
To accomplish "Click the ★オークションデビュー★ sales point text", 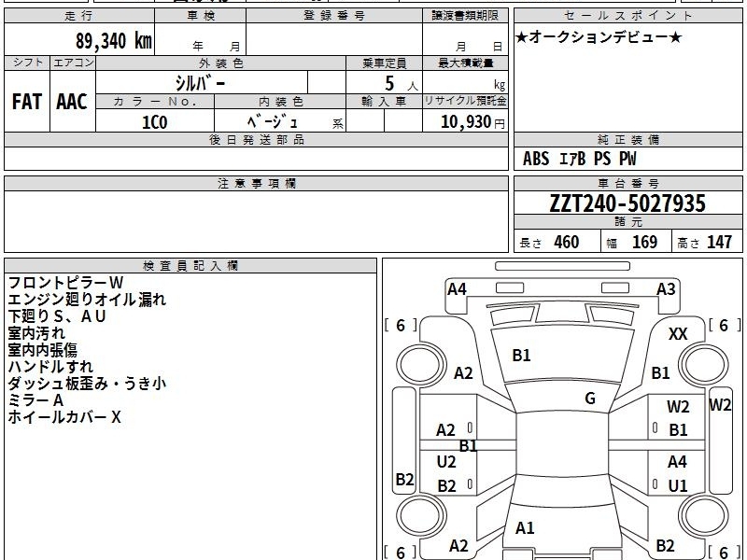I will (599, 37).
